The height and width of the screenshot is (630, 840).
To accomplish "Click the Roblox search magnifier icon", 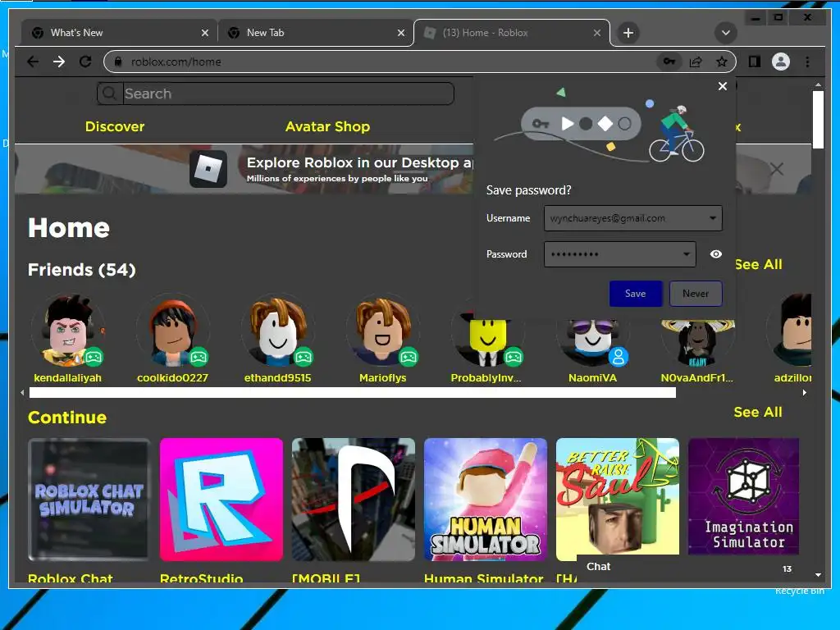I will [x=109, y=94].
